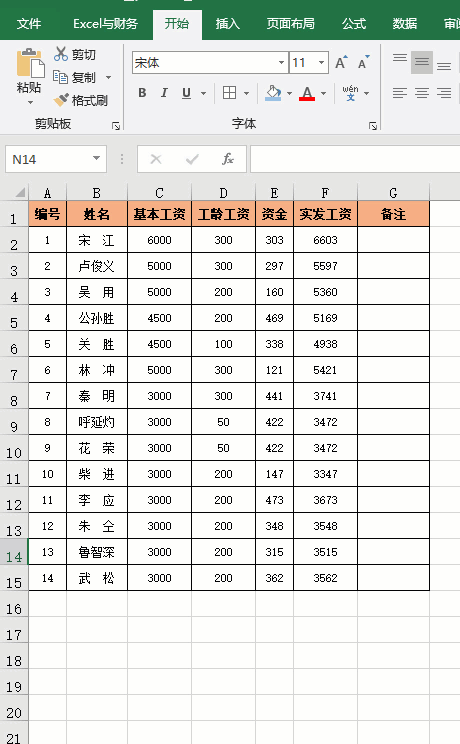
Task: Click cell with name 公孙胜
Action: [97, 318]
